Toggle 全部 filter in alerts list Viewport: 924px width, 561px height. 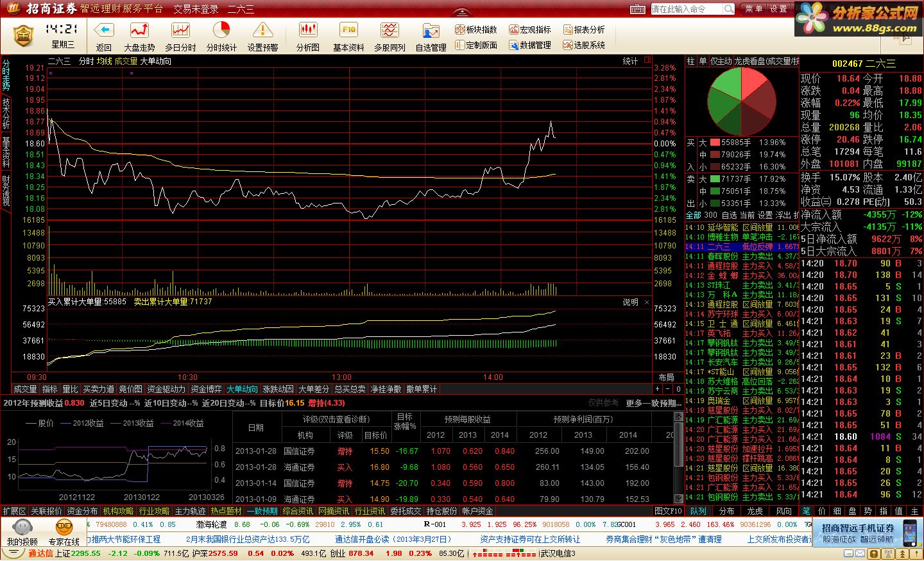tap(694, 215)
